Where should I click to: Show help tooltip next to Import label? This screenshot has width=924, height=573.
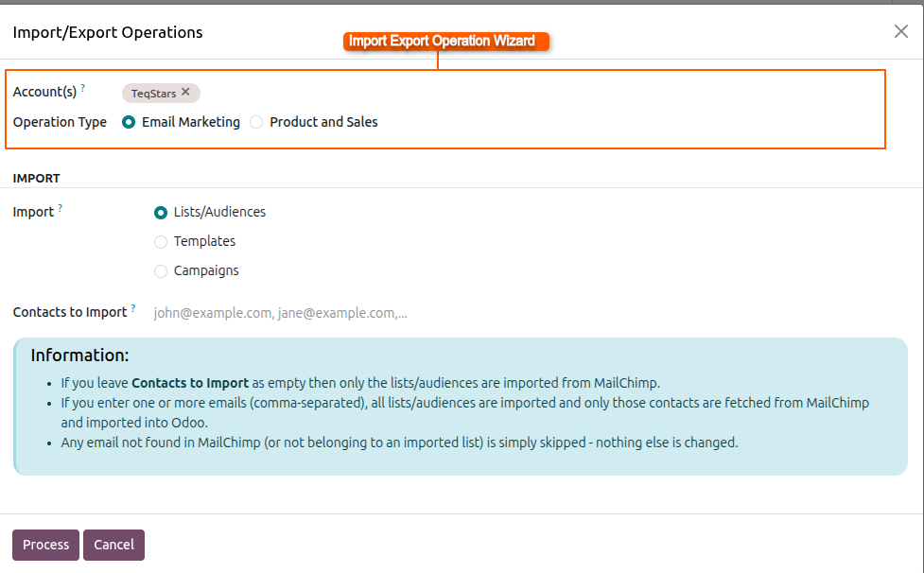pyautogui.click(x=61, y=208)
